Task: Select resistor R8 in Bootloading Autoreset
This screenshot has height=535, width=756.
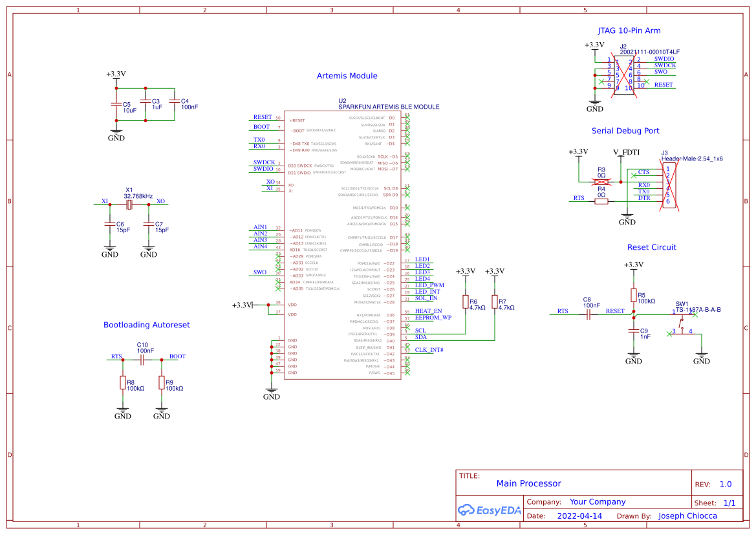Action: coord(123,383)
